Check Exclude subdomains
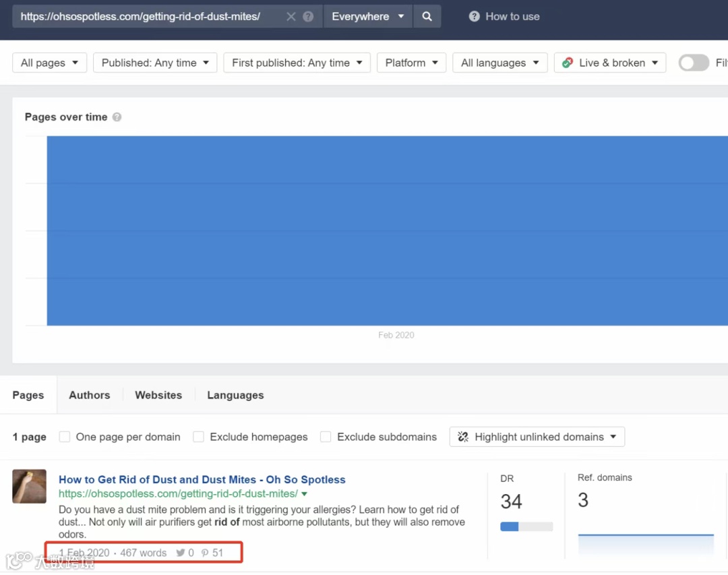The image size is (728, 575). [x=326, y=437]
